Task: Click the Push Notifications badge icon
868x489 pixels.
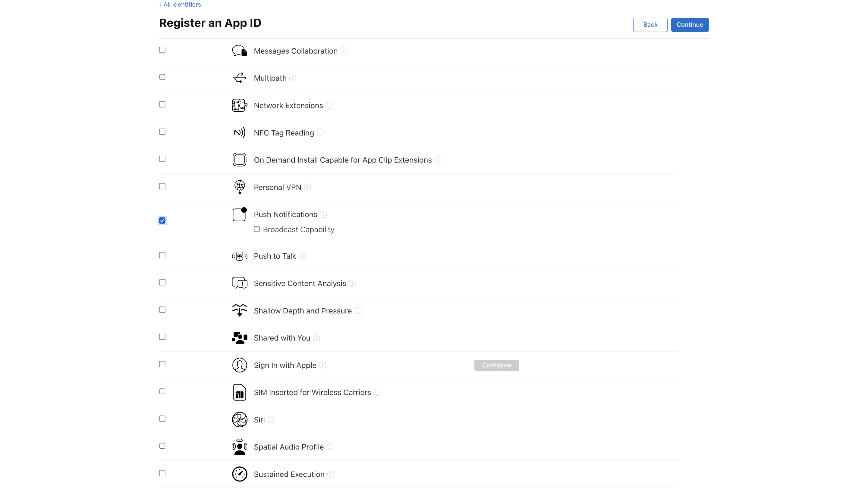Action: click(x=240, y=214)
